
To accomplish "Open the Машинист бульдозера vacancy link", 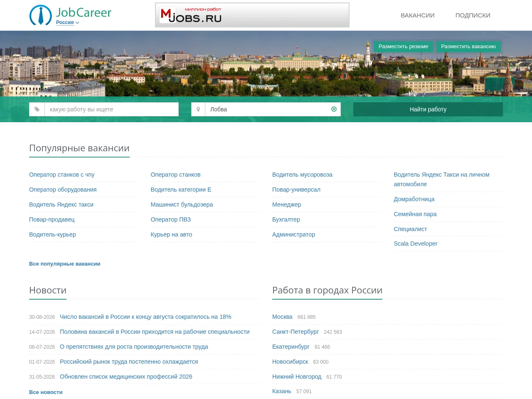I will (182, 204).
